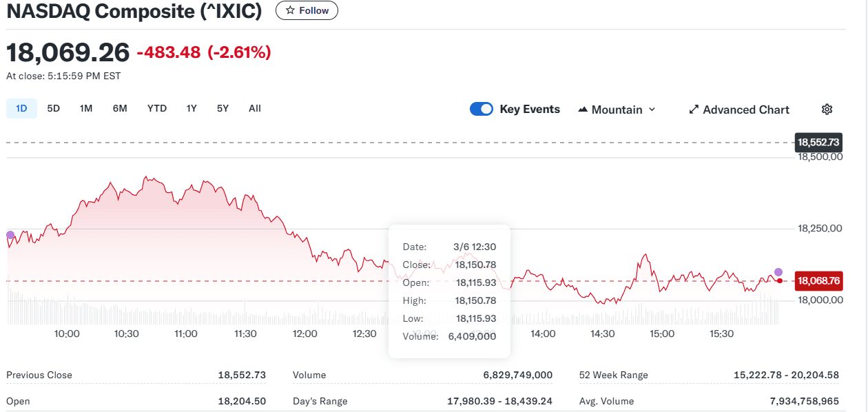This screenshot has height=412, width=868.
Task: Open chart settings gear icon
Action: 827,110
